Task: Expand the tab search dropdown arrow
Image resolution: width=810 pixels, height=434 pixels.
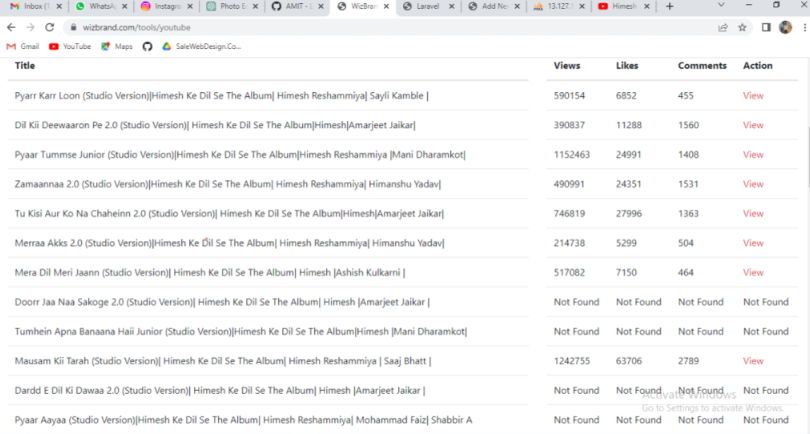Action: click(721, 5)
